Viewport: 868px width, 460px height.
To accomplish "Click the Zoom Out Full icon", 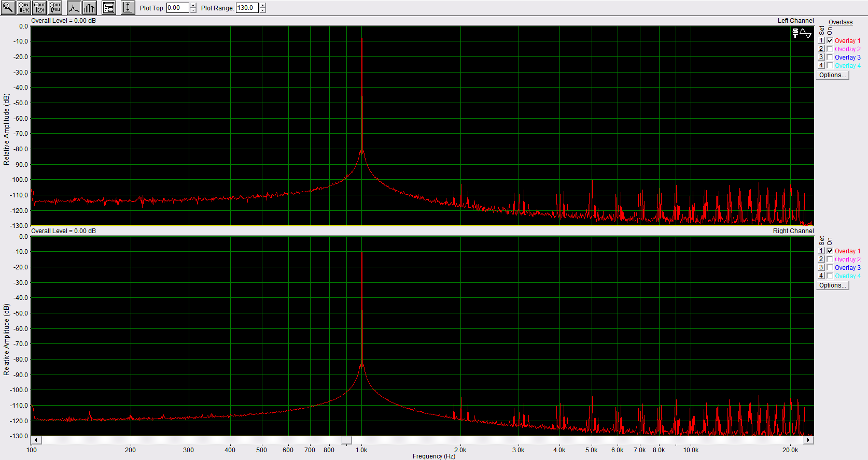I will [55, 8].
